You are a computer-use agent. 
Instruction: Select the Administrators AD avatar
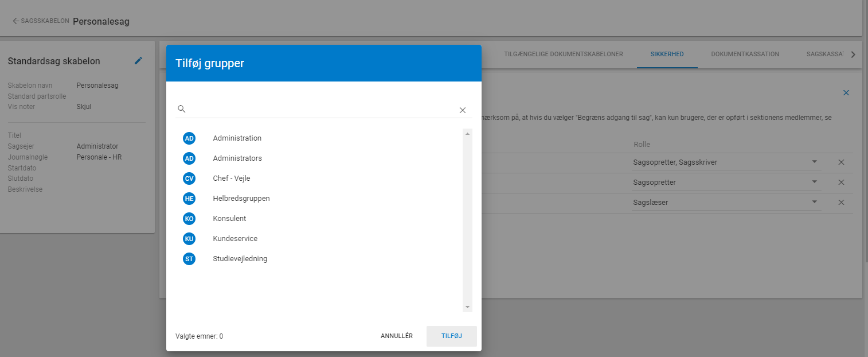189,158
